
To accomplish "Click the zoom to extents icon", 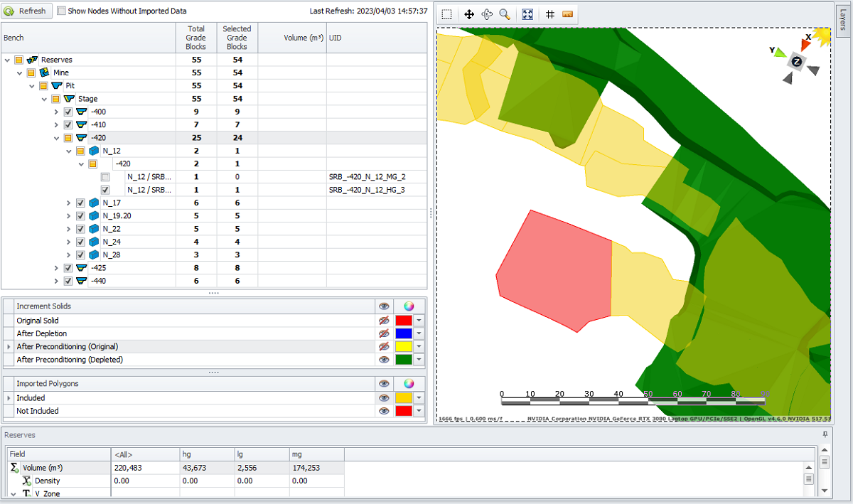I will [527, 14].
